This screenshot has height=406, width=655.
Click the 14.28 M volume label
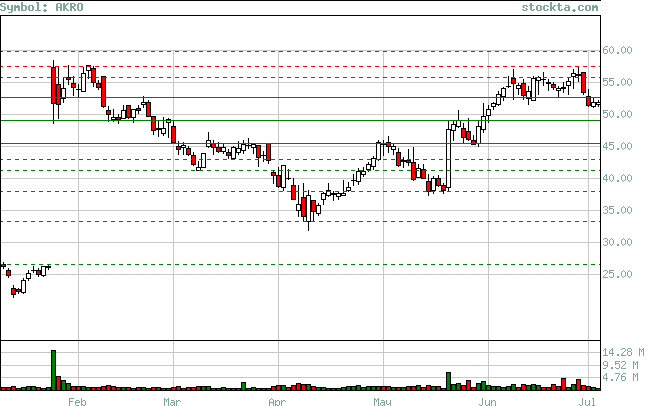(623, 353)
